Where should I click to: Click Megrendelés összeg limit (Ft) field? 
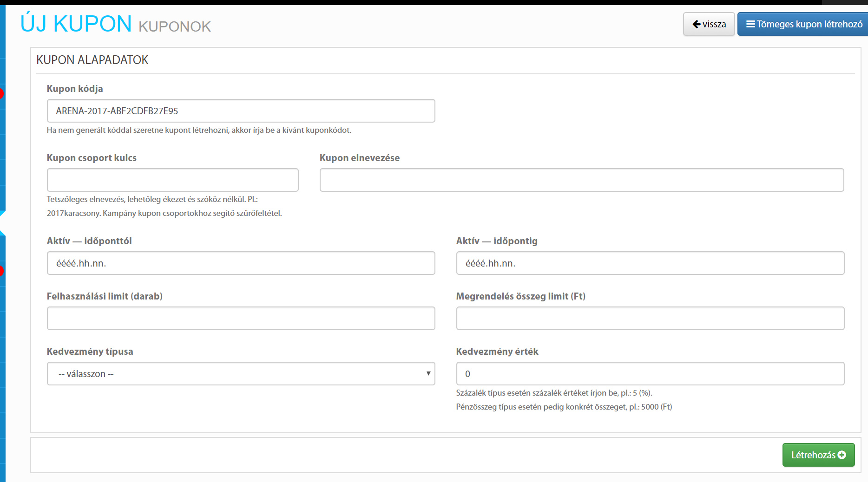pyautogui.click(x=650, y=319)
